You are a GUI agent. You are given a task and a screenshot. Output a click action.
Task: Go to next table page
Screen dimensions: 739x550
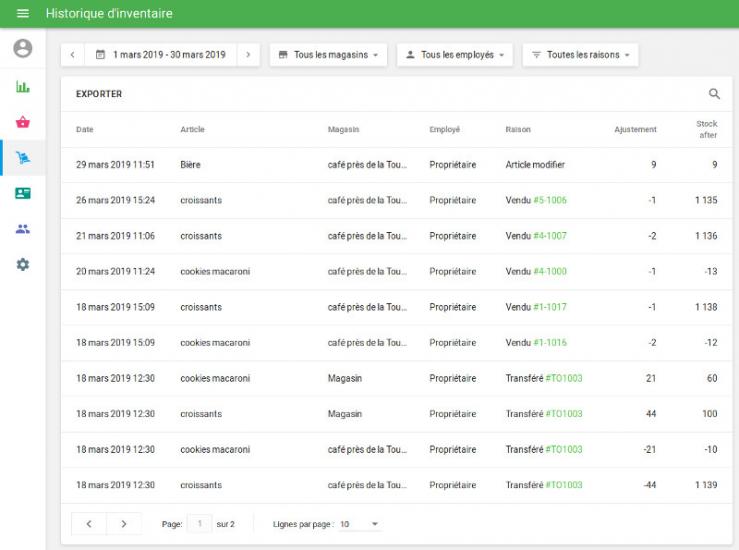[124, 524]
